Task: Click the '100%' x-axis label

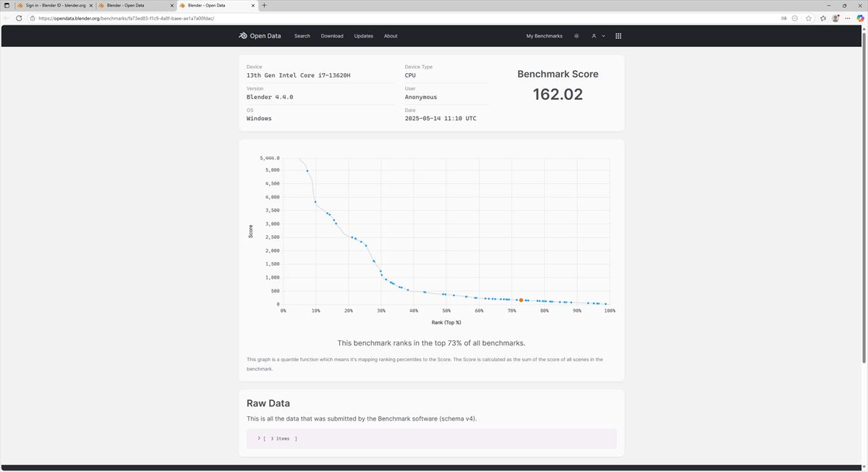Action: coord(610,311)
